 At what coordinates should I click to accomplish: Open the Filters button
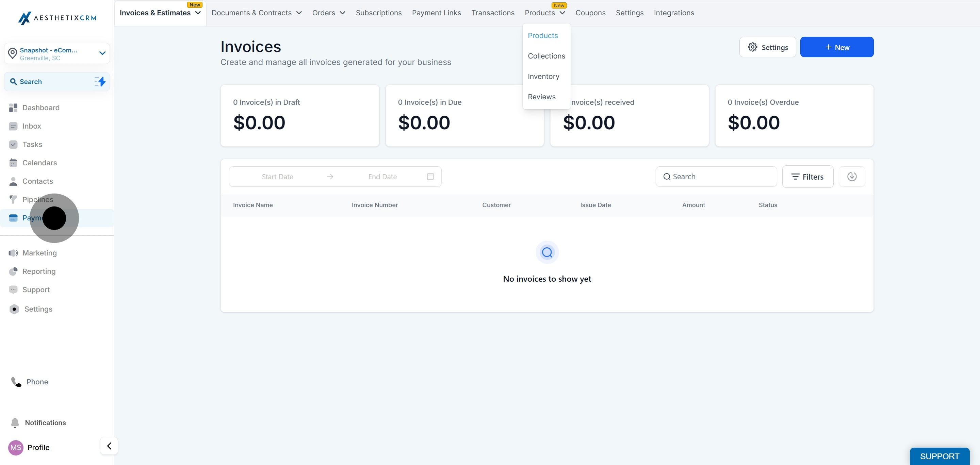click(x=807, y=177)
